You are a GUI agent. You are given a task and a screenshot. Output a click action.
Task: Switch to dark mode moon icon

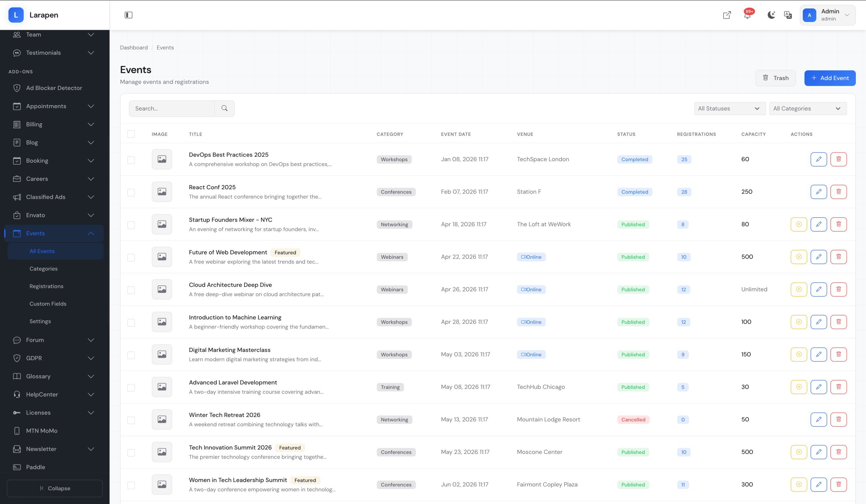coord(771,15)
